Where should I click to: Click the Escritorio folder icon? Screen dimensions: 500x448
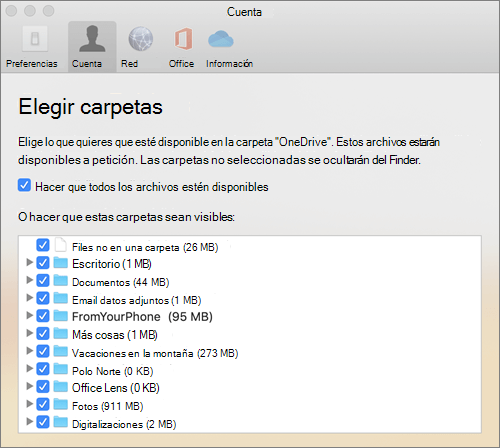tap(61, 263)
